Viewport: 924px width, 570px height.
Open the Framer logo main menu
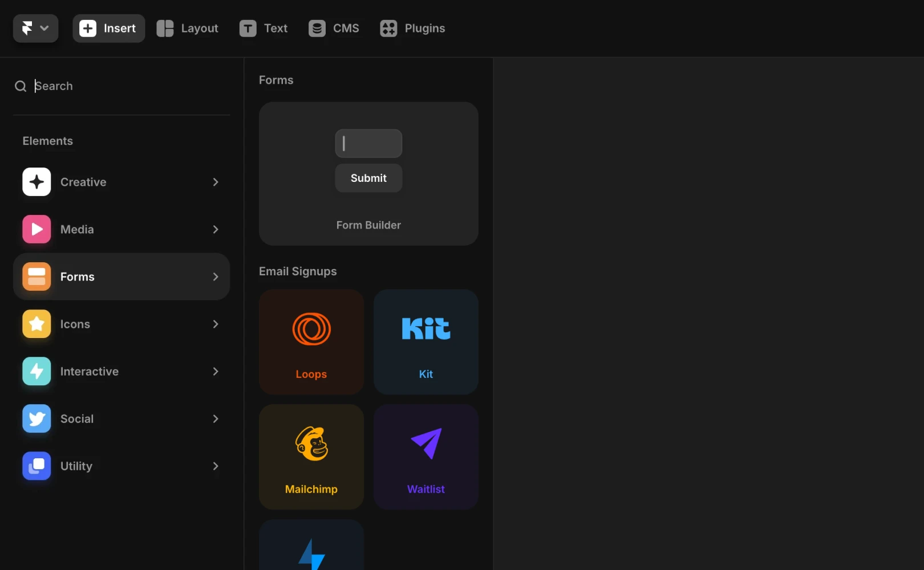point(35,28)
